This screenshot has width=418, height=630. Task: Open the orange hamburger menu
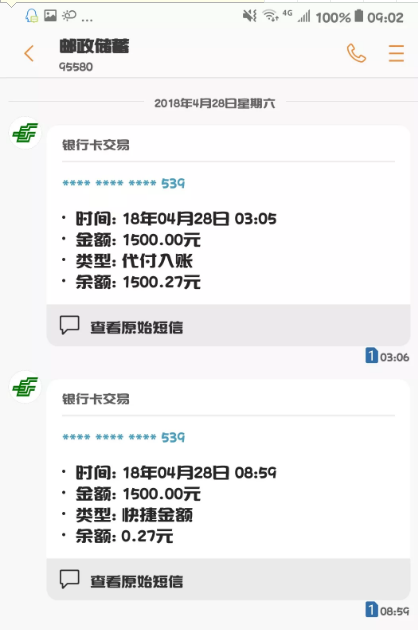click(396, 53)
